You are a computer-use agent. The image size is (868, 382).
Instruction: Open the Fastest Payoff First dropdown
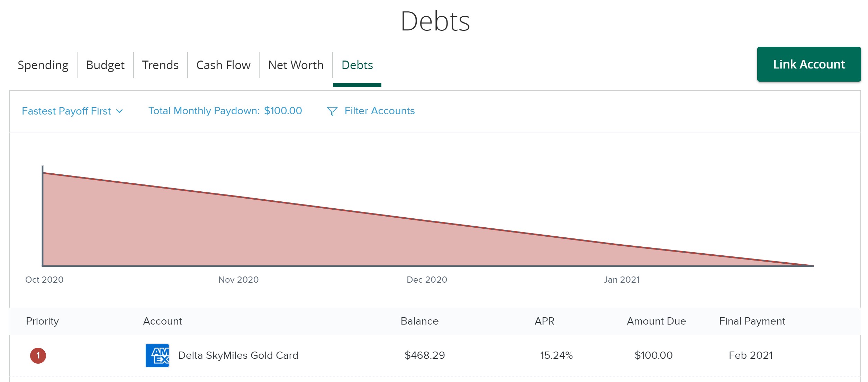click(x=73, y=111)
